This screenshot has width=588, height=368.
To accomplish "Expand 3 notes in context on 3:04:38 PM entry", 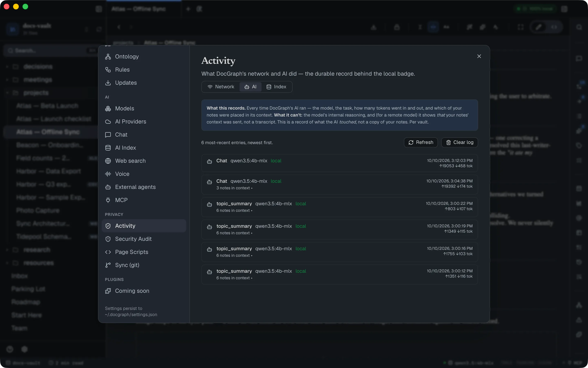I will tap(234, 188).
